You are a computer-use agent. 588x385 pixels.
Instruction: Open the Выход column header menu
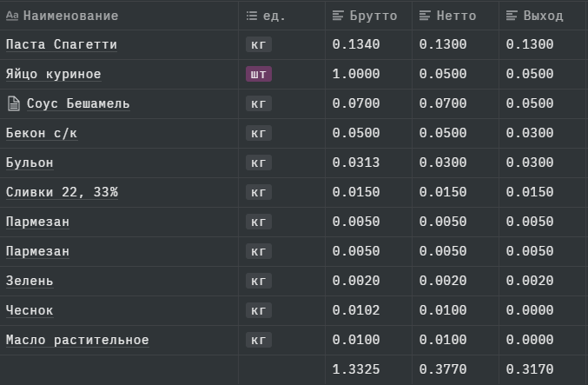[543, 16]
